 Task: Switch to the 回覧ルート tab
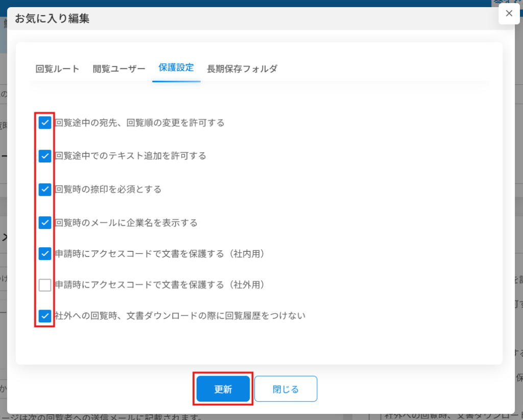57,69
